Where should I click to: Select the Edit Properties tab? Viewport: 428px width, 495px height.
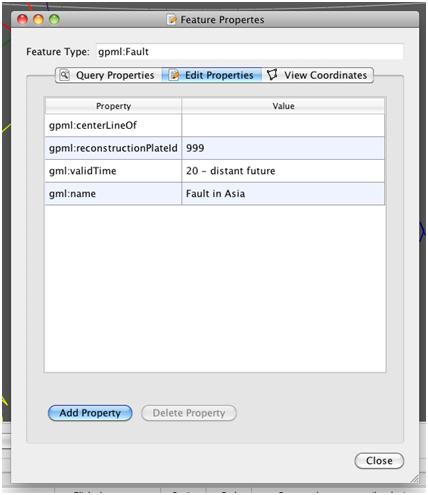[x=212, y=75]
